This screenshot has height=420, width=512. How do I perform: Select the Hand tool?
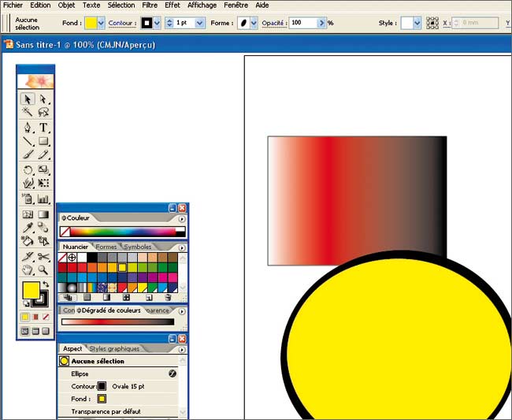(28, 269)
